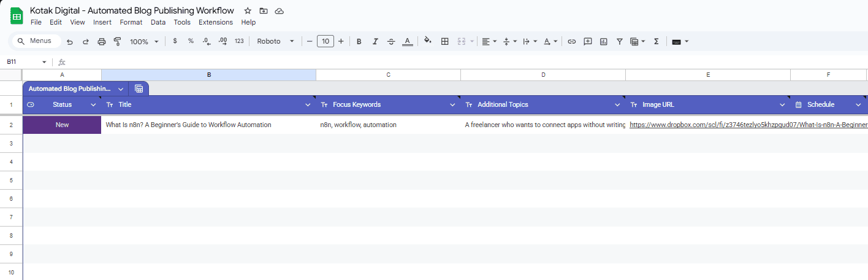Select cell with 'n8n, workflow, automation'
This screenshot has width=868, height=280.
click(x=388, y=125)
